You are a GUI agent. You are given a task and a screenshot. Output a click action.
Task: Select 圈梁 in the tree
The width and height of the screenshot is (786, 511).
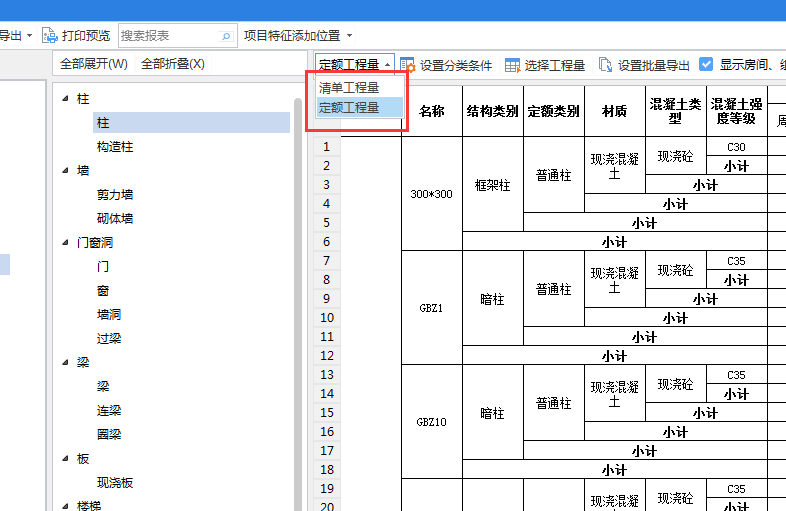point(109,434)
